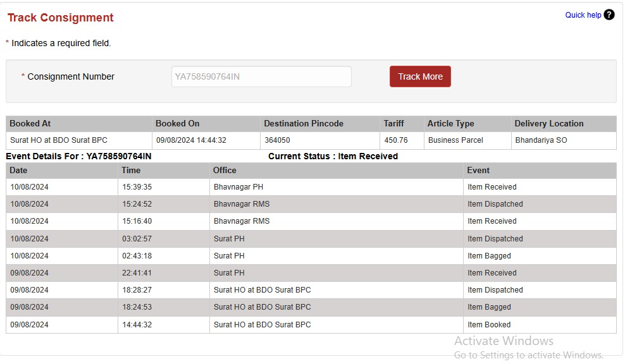Click the question mark help icon
Screen dimensions: 625x364
pyautogui.click(x=609, y=15)
